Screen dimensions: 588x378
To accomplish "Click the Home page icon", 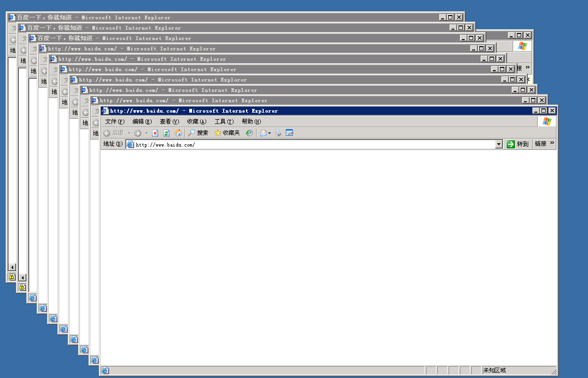I will [178, 133].
